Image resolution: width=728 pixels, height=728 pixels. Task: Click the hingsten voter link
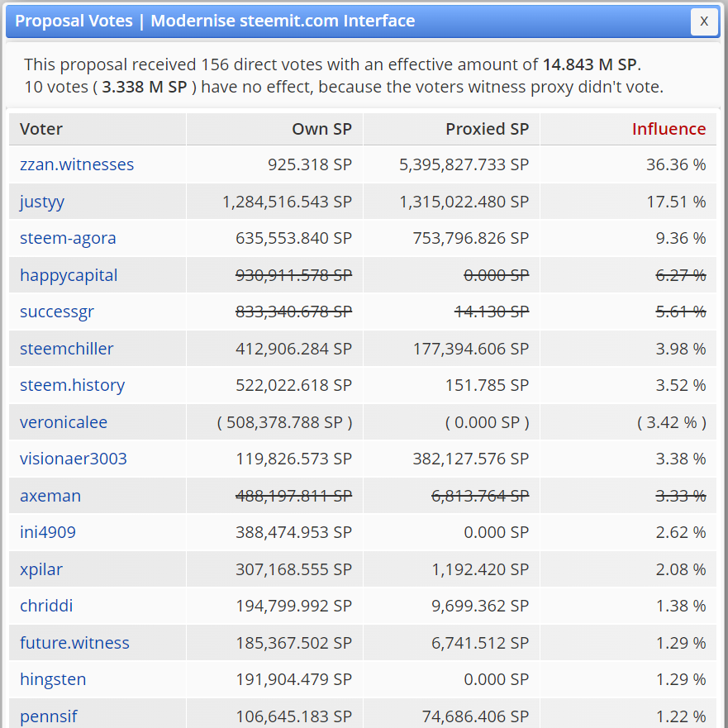coord(53,679)
